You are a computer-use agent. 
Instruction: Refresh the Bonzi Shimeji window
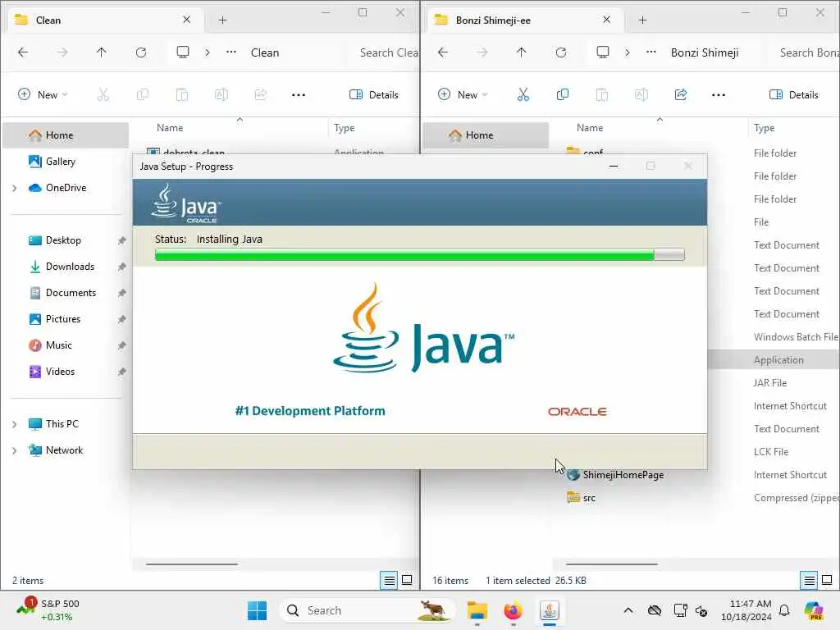(561, 52)
